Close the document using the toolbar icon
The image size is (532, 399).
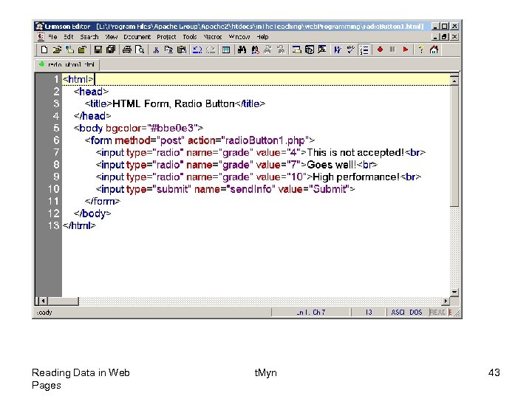tap(82, 50)
